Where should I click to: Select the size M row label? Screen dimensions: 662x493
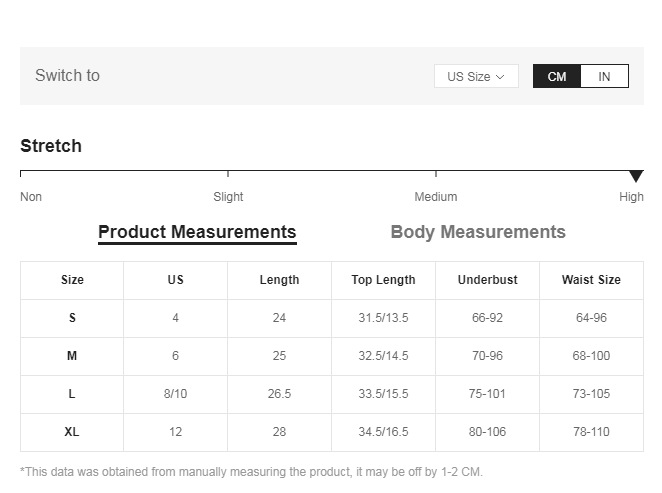tap(72, 356)
